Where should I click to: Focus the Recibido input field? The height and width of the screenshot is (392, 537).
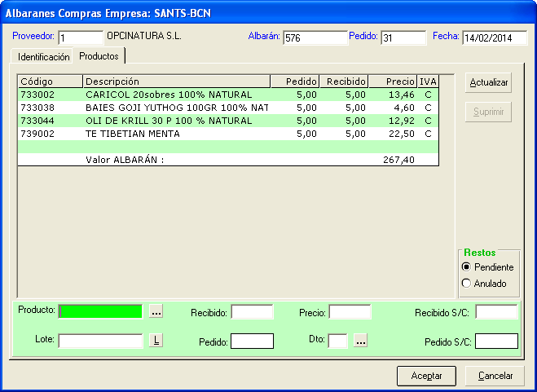[252, 312]
